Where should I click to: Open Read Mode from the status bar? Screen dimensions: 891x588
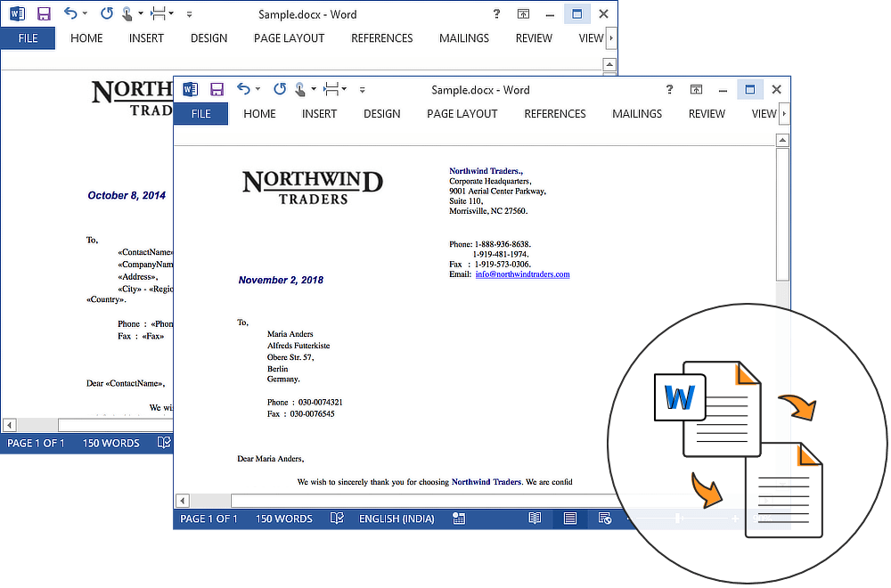tap(534, 518)
